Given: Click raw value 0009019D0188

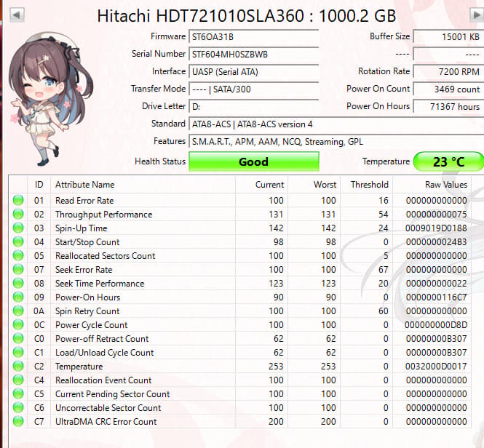Looking at the screenshot, I should click(436, 228).
